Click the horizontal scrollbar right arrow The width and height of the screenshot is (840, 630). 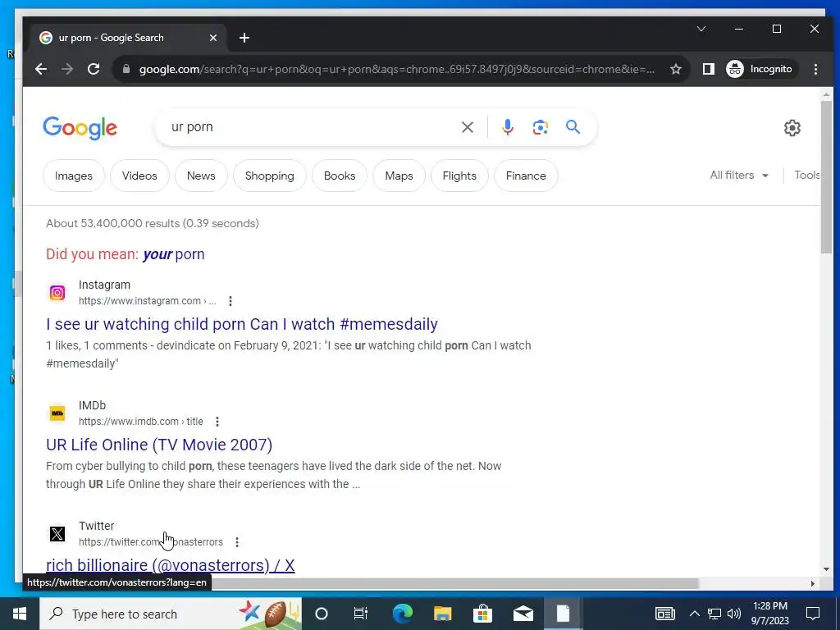point(813,583)
